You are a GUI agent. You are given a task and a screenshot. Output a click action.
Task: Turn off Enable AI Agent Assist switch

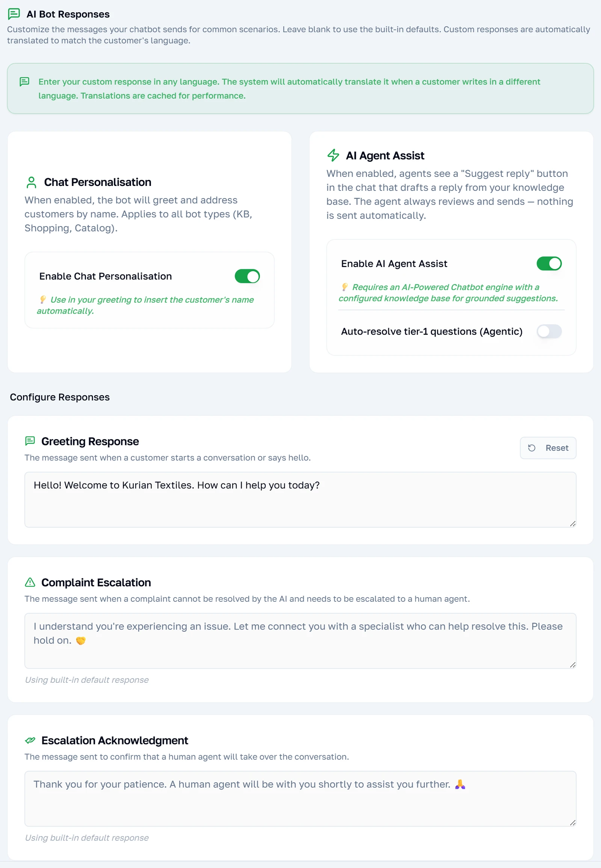549,264
